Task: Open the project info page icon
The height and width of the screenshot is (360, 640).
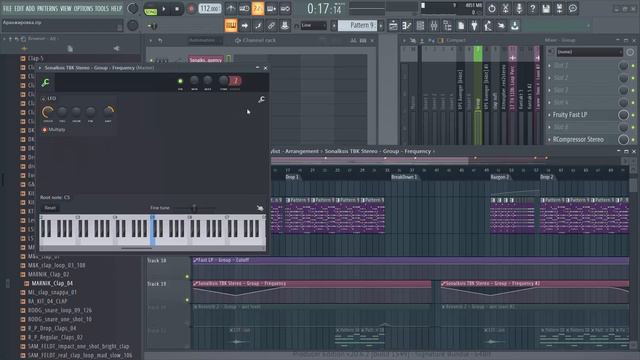Action: [461, 26]
